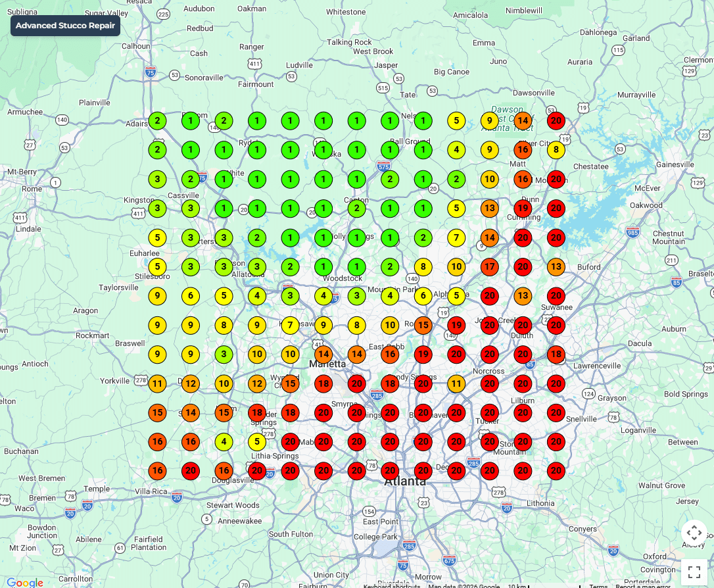
Task: Open the Keyboard shortcuts link
Action: pos(391,585)
